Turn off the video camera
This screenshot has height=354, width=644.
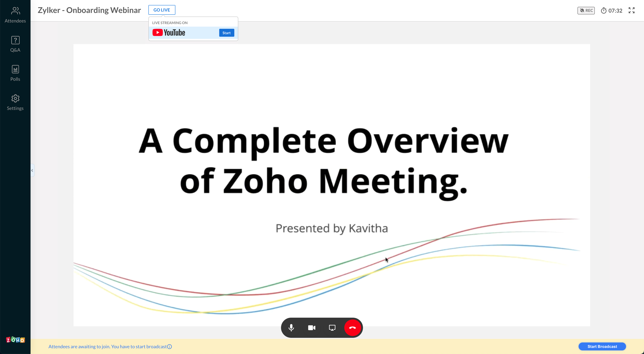312,327
